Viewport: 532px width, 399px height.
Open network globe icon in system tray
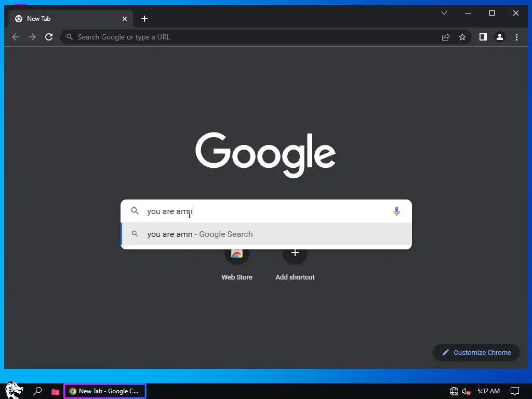point(454,391)
